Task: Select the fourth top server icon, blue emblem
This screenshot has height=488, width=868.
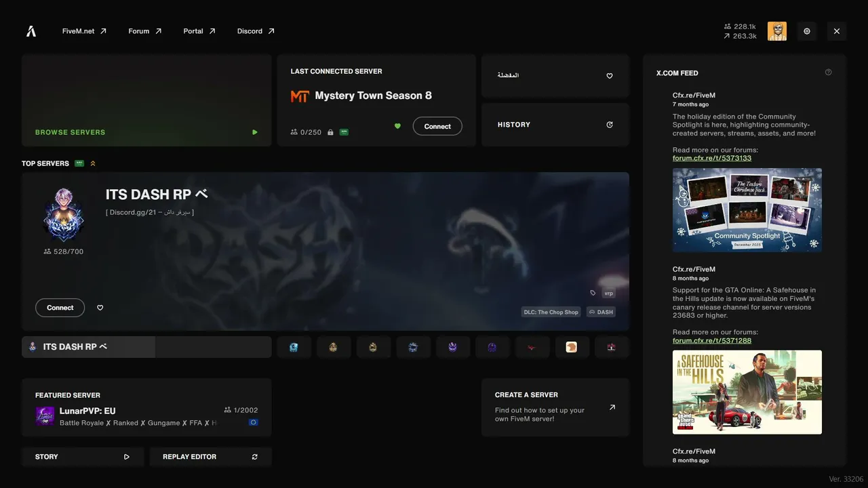Action: pos(413,347)
